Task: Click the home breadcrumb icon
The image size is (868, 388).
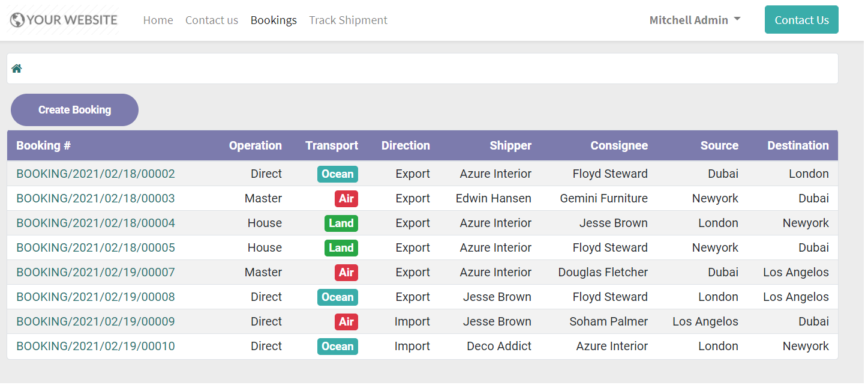Action: (17, 68)
